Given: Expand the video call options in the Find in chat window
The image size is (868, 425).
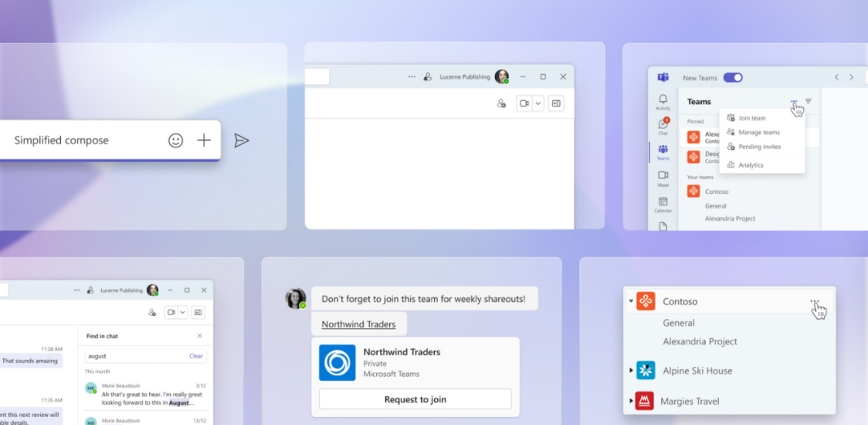Looking at the screenshot, I should coord(182,313).
